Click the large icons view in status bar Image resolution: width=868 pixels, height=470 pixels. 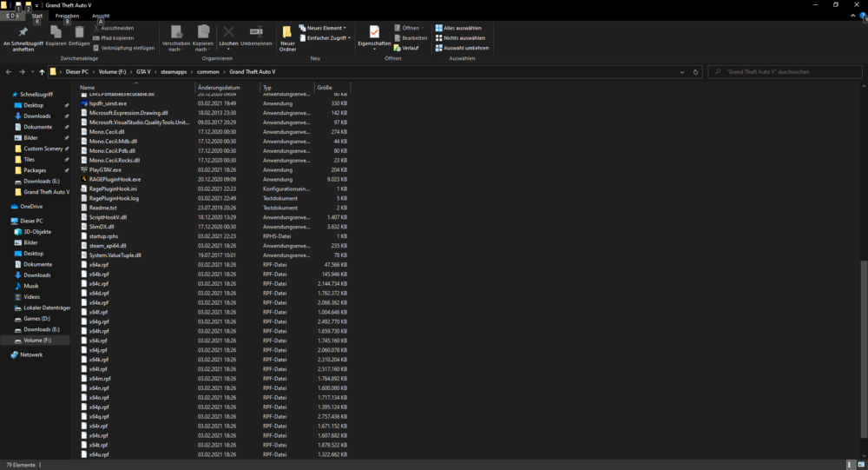pyautogui.click(x=861, y=465)
